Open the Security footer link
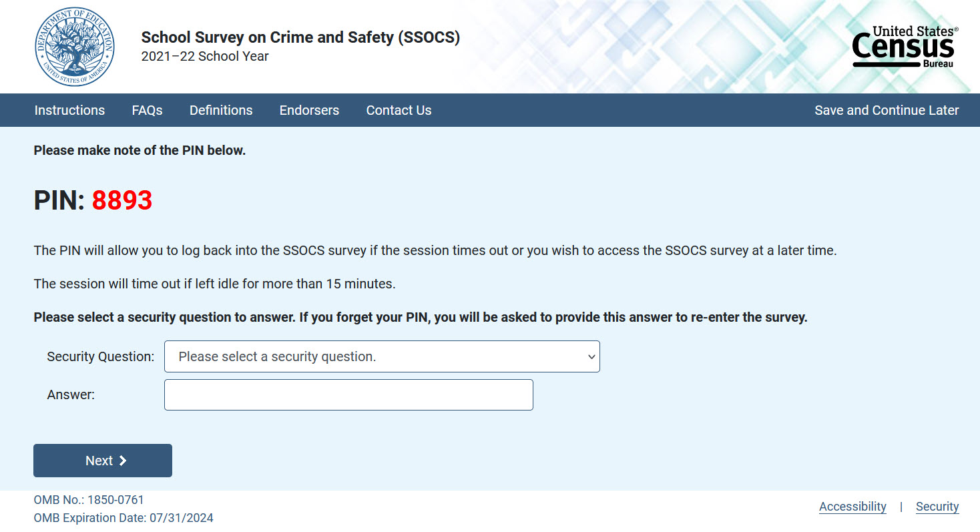980x532 pixels. (937, 507)
